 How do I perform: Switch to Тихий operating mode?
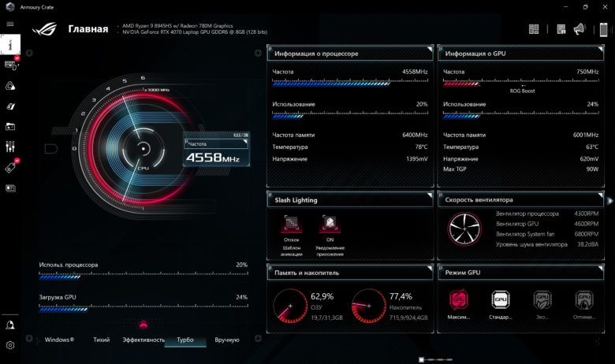[x=101, y=340]
